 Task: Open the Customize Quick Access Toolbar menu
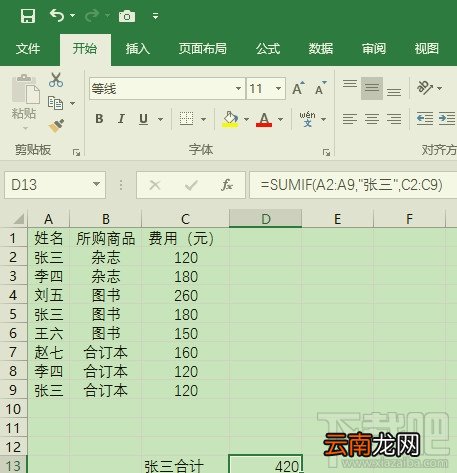(x=155, y=16)
